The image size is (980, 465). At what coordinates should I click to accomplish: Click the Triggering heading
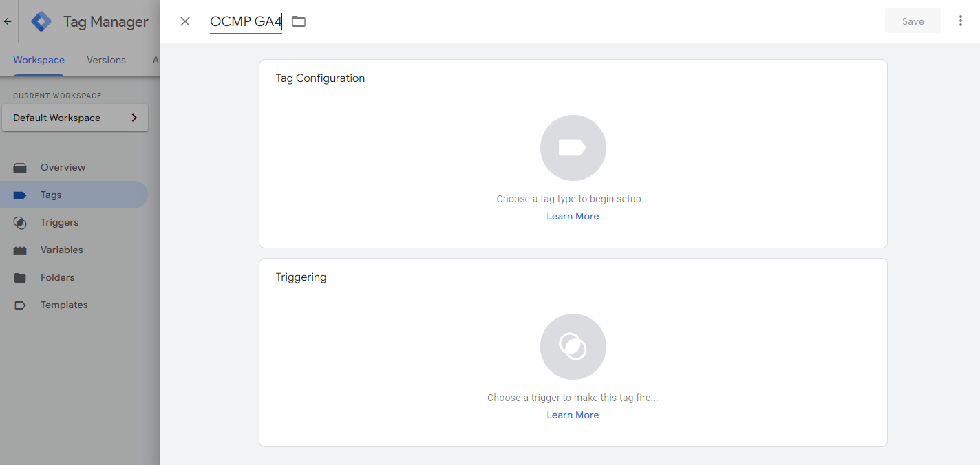point(301,277)
